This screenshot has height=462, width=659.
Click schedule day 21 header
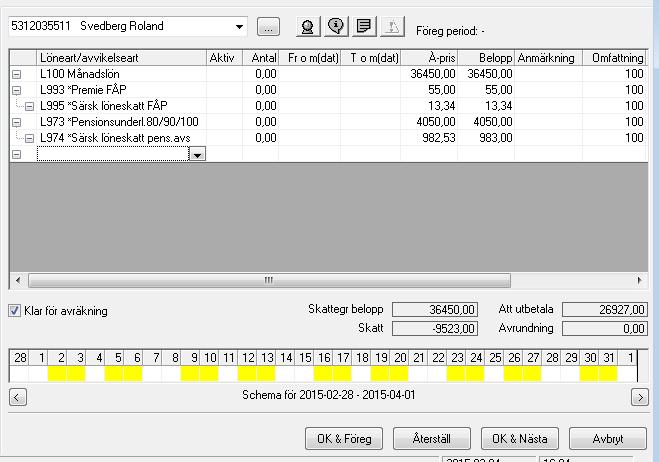(x=419, y=358)
